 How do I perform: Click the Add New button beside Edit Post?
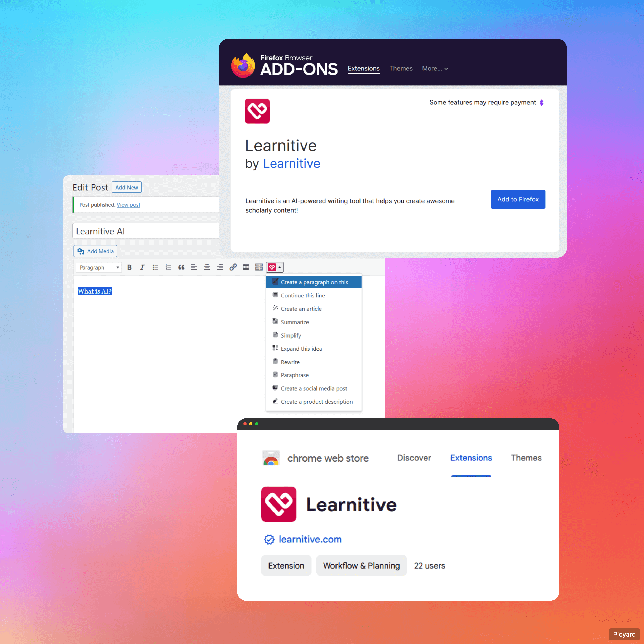click(127, 187)
